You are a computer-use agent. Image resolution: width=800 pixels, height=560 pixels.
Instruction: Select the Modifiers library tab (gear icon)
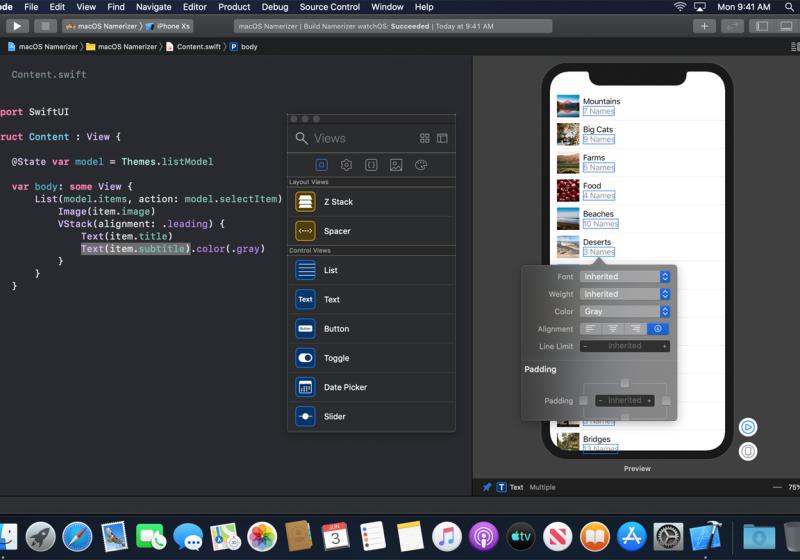pyautogui.click(x=346, y=165)
